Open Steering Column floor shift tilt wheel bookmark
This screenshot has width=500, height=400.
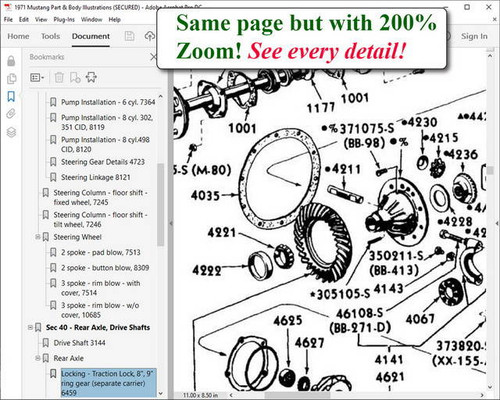(x=100, y=219)
